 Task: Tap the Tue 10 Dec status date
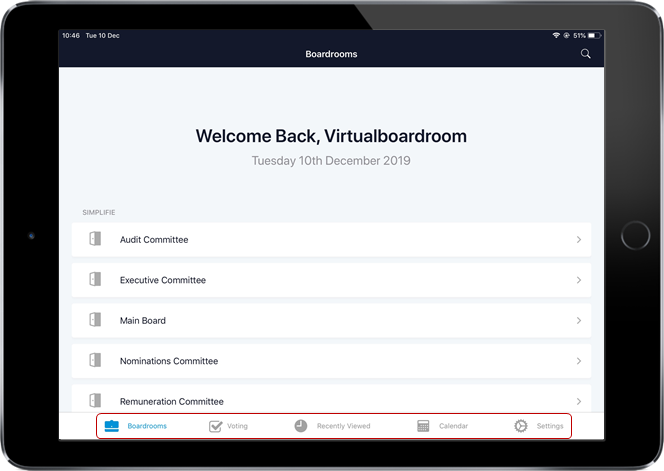point(102,36)
